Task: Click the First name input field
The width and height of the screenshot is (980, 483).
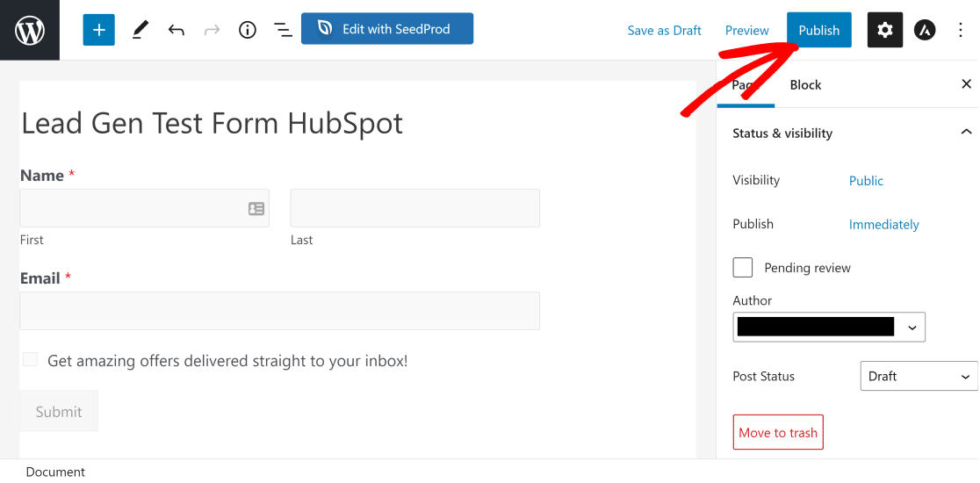Action: (144, 208)
